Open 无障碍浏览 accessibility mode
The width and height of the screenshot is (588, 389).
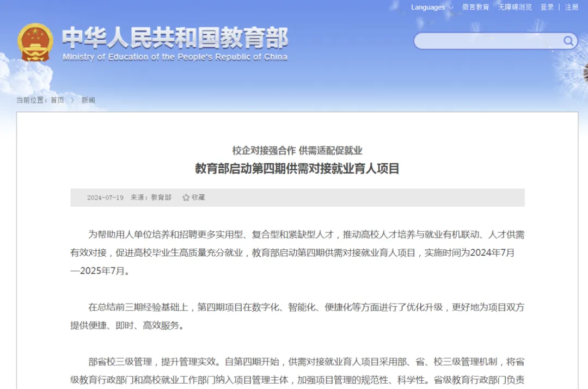(514, 7)
